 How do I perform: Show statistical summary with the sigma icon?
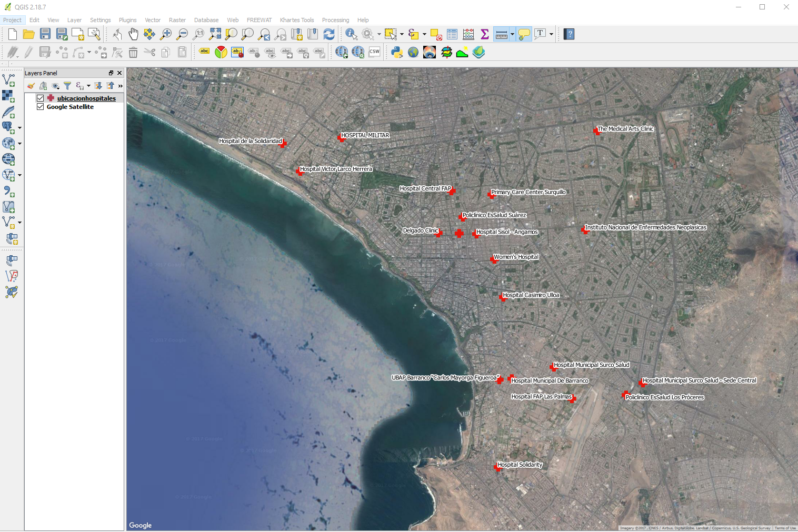[x=485, y=34]
